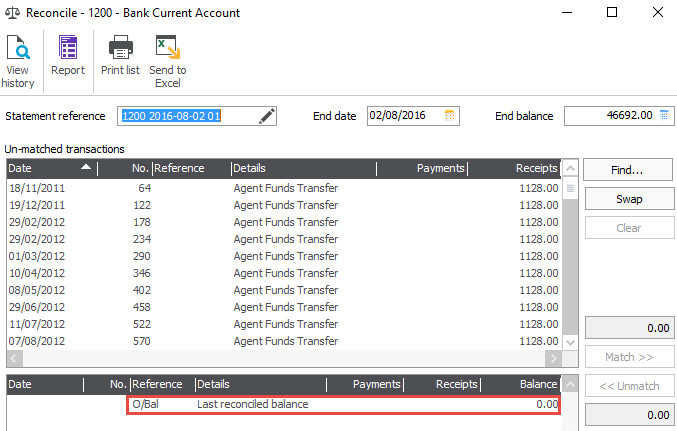Click No. column header in un-matched list
The width and height of the screenshot is (677, 431).
(125, 168)
